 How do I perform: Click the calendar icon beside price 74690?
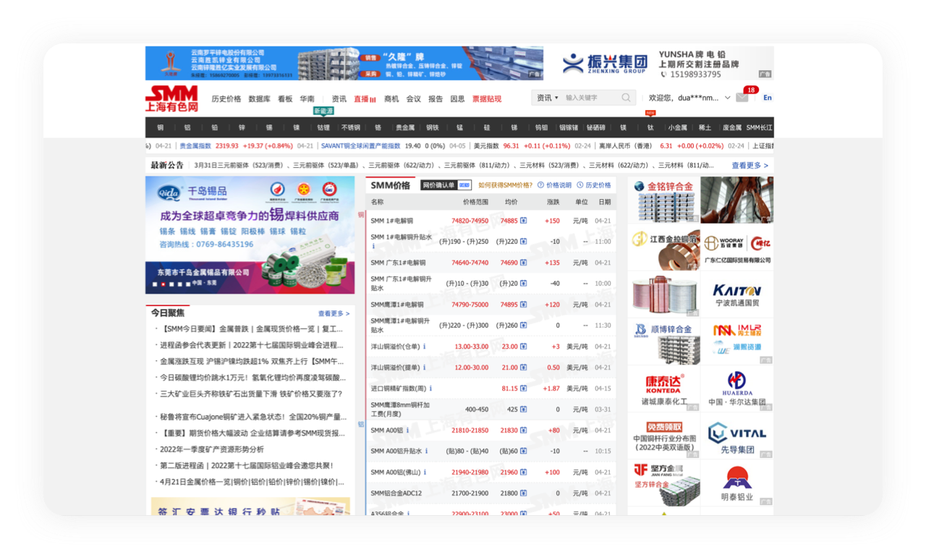click(523, 263)
